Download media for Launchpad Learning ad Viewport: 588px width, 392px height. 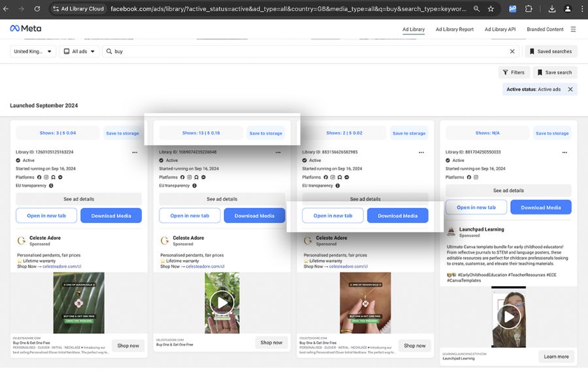point(541,207)
